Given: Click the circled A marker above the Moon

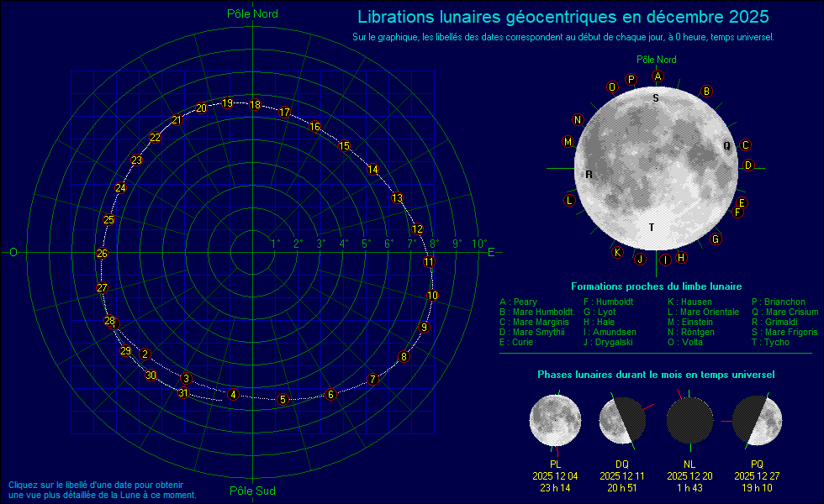Looking at the screenshot, I should point(658,76).
